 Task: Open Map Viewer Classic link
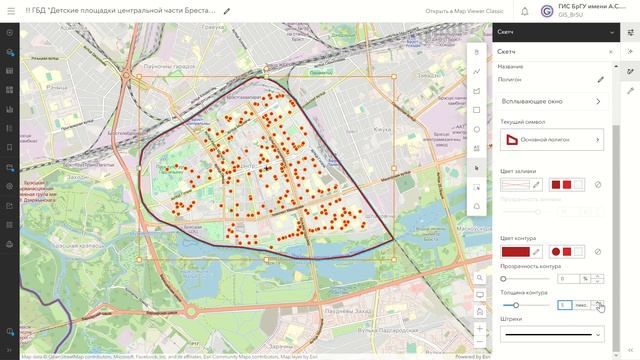coord(464,11)
